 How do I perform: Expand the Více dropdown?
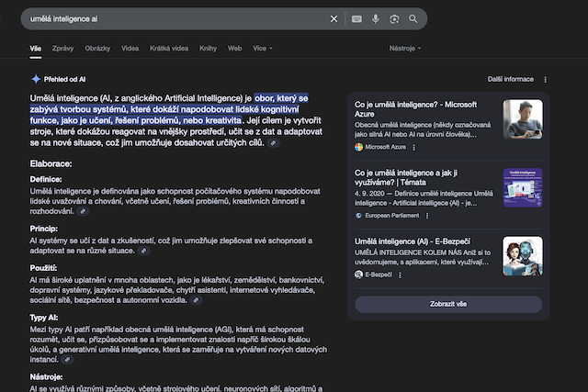(x=263, y=49)
